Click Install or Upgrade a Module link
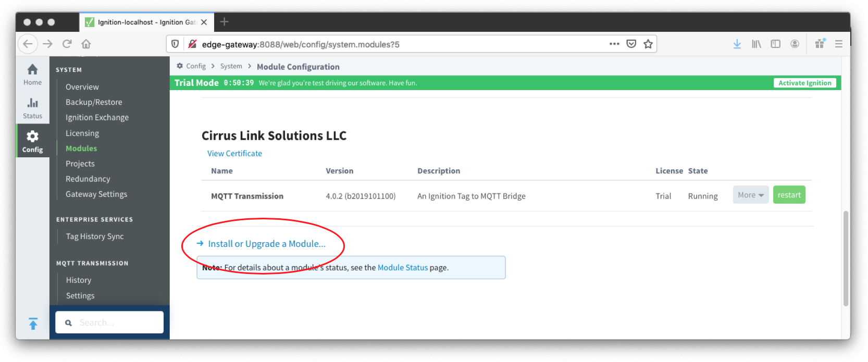 [267, 244]
